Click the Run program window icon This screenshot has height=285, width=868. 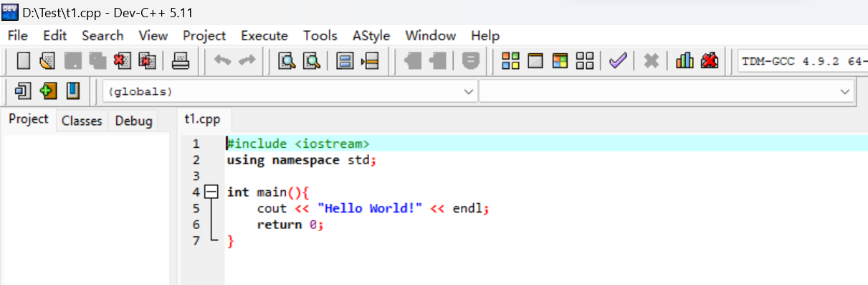pyautogui.click(x=535, y=61)
